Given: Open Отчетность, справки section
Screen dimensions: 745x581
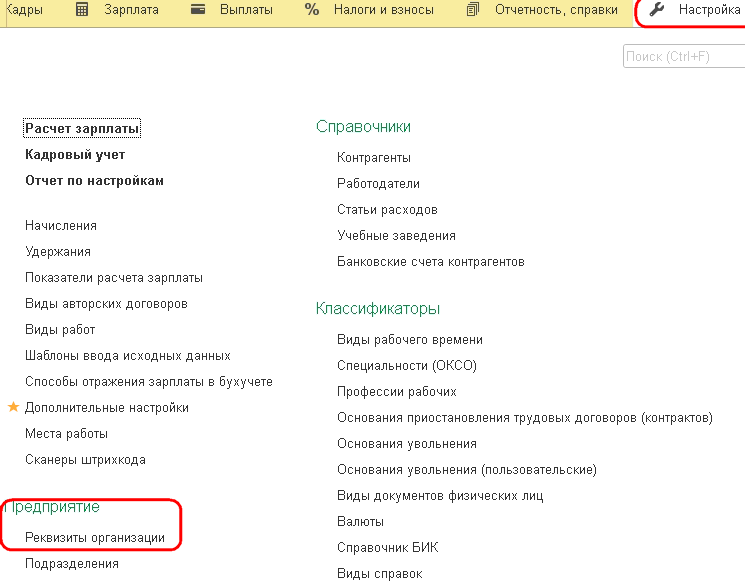Looking at the screenshot, I should pyautogui.click(x=556, y=10).
